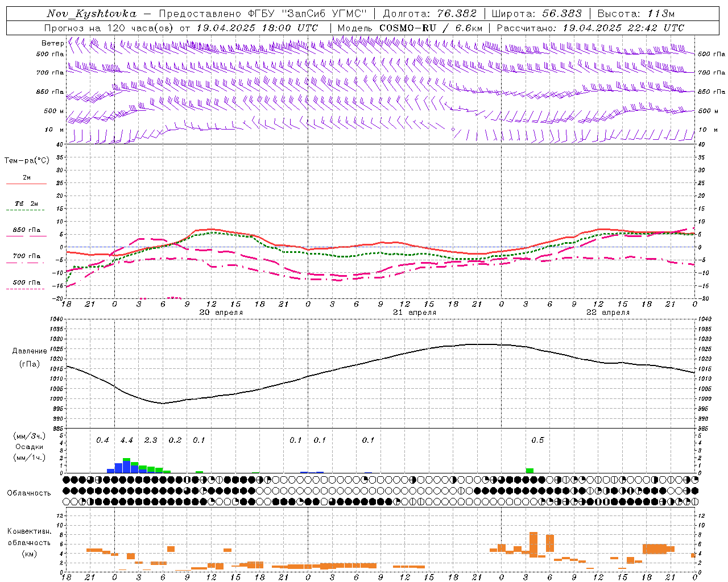Click the capitalized Облачность cloud cover label
Screen dimensions: 728x582
[29, 493]
